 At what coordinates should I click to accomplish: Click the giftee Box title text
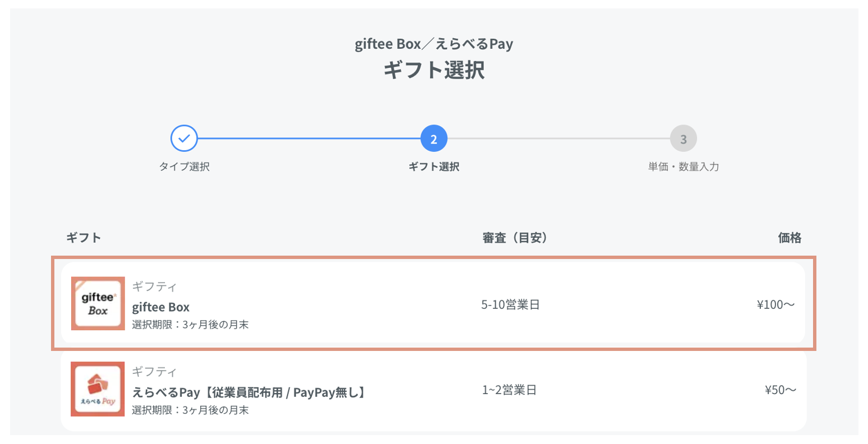(x=161, y=307)
